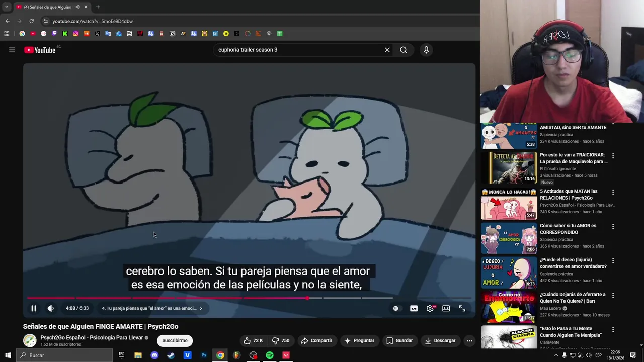Open the Notion bookmark icon
The image size is (644, 362).
173,34
